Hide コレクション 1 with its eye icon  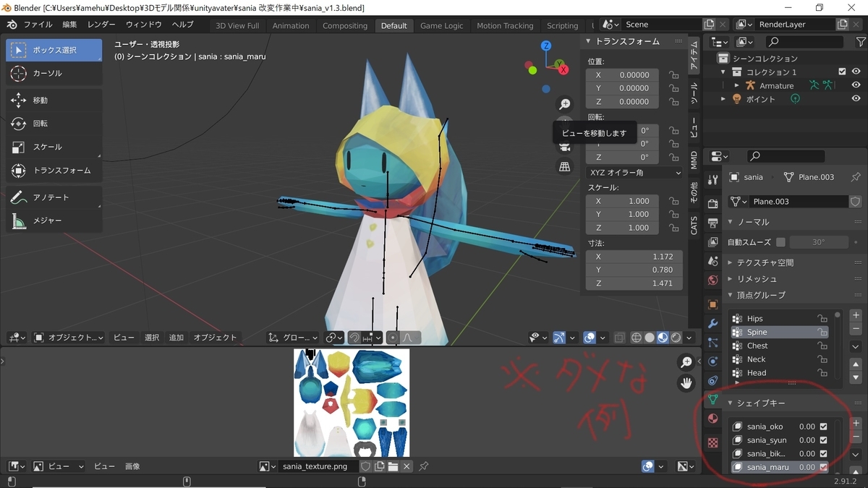pos(856,72)
